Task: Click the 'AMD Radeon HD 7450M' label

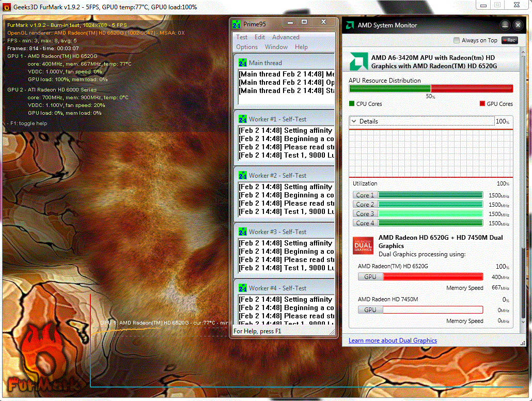Action: pyautogui.click(x=388, y=299)
